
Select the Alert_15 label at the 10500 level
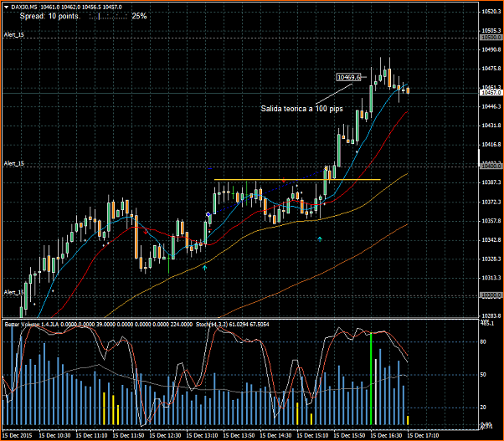pos(14,34)
